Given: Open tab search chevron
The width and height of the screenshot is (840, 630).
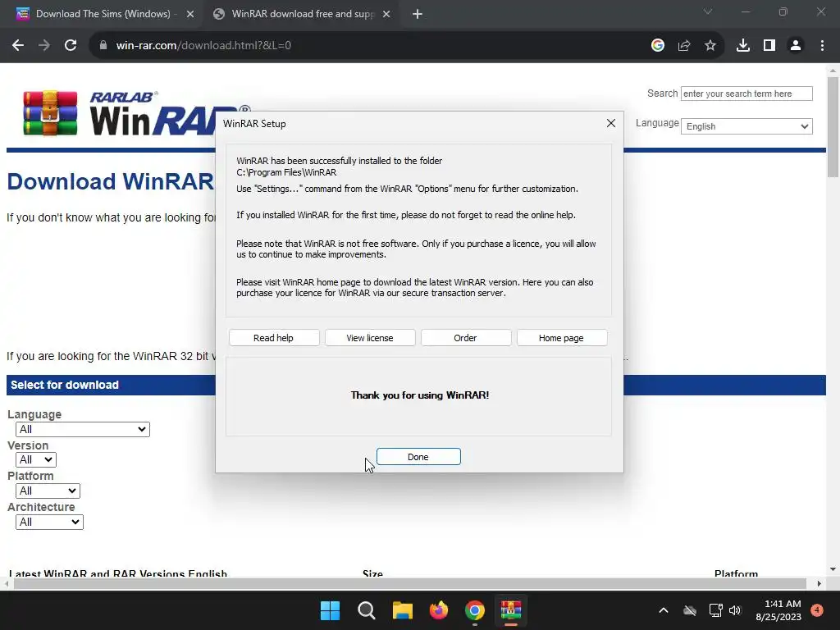Looking at the screenshot, I should point(708,11).
